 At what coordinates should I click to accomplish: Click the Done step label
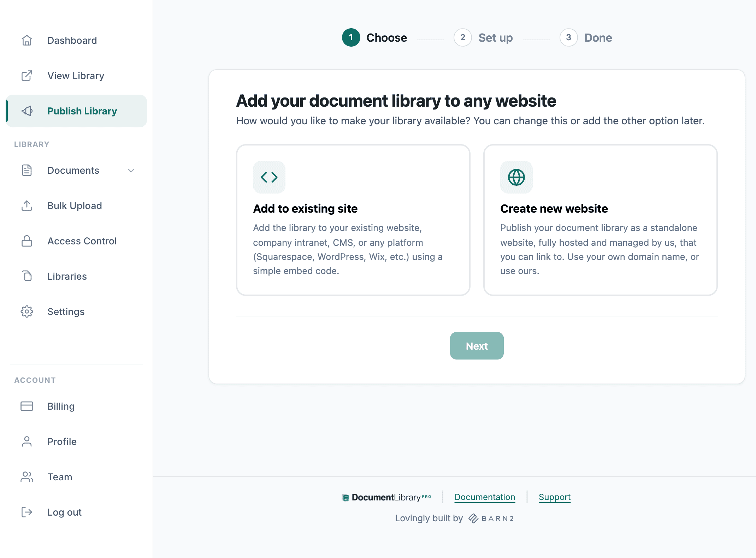(x=598, y=38)
